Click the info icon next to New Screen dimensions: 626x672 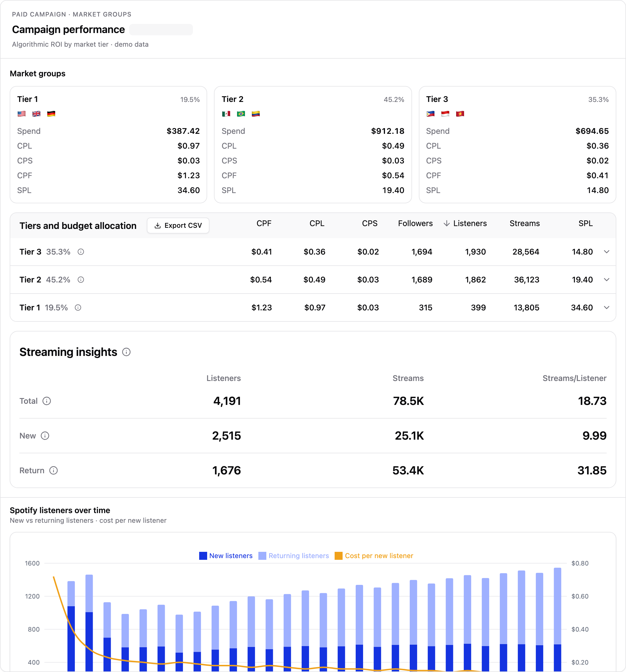pos(45,436)
